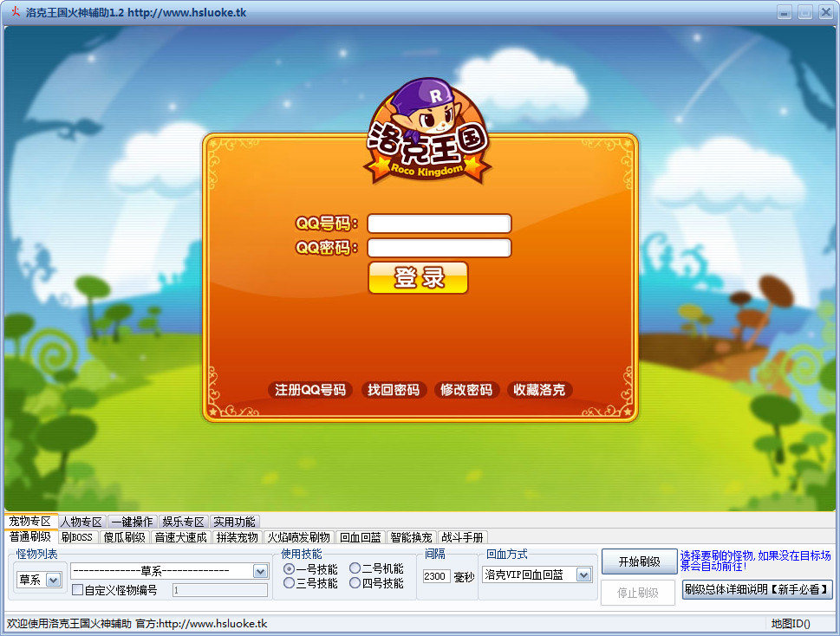
Task: Click the 地图ID() status bar text
Action: (x=791, y=624)
